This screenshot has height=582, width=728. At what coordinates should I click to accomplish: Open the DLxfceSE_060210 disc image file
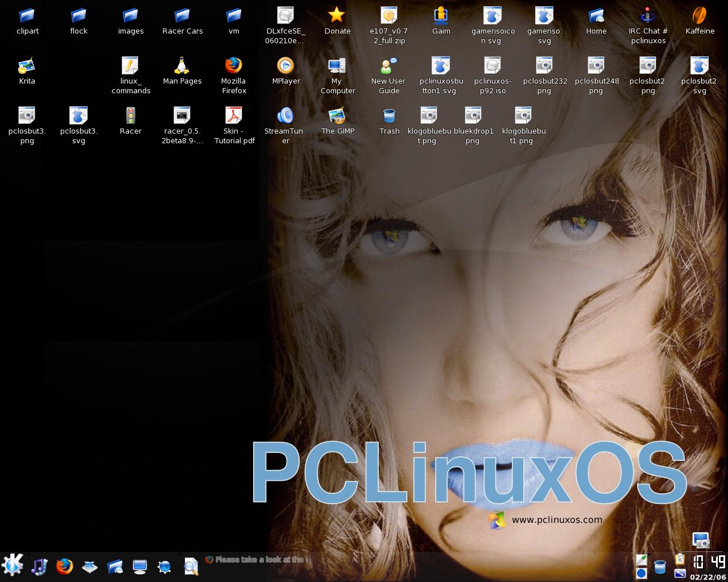click(x=286, y=16)
